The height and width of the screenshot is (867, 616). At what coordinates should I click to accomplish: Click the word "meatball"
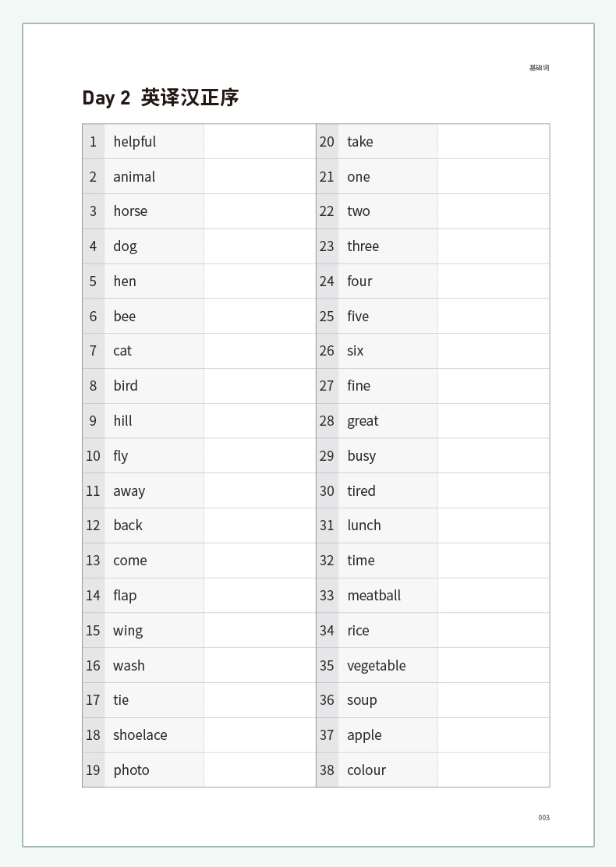pyautogui.click(x=374, y=596)
